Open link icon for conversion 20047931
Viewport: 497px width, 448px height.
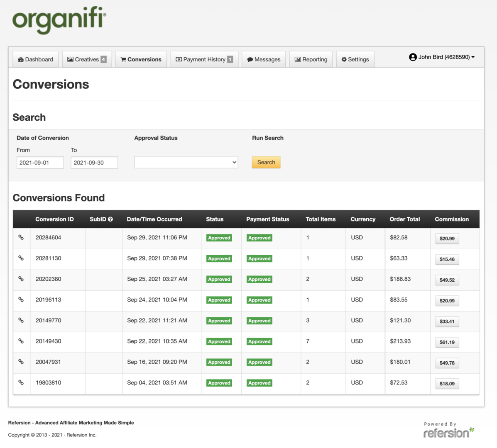pos(21,362)
